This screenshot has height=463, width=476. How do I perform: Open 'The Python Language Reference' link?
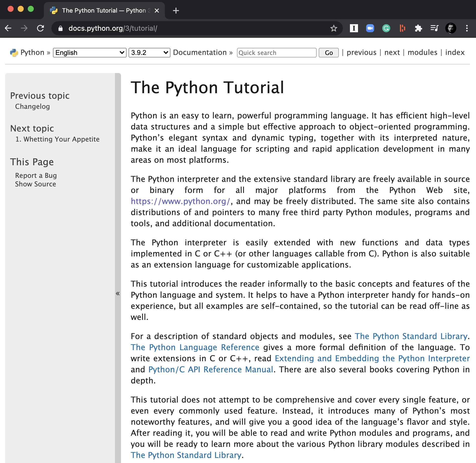click(195, 347)
